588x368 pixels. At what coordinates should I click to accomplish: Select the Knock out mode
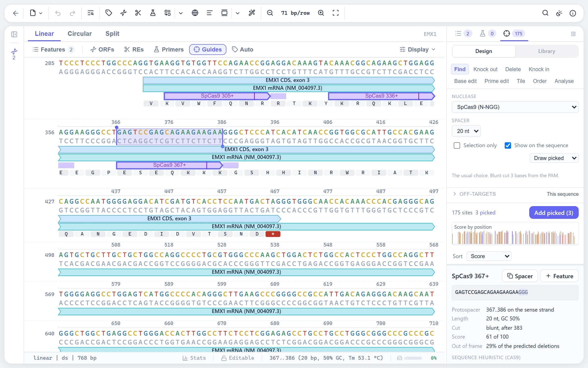485,69
